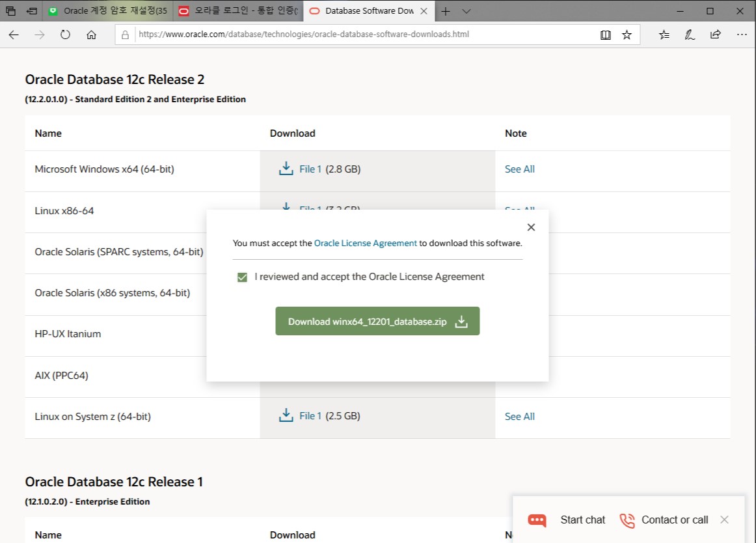Click the Start chat speech bubble icon
The height and width of the screenshot is (543, 756).
click(537, 520)
